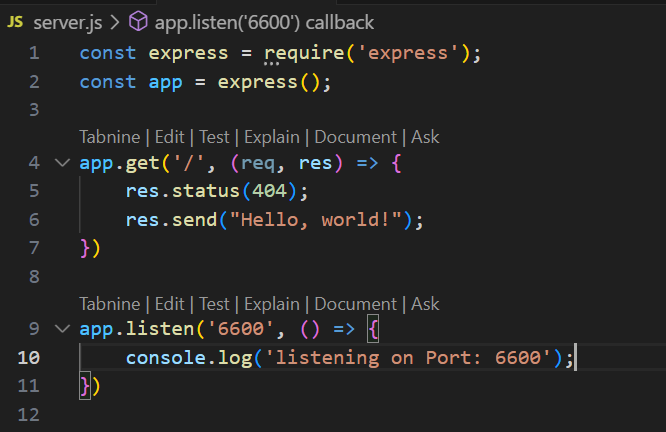The width and height of the screenshot is (666, 432).
Task: Click the app variable on line 2
Action: [165, 83]
